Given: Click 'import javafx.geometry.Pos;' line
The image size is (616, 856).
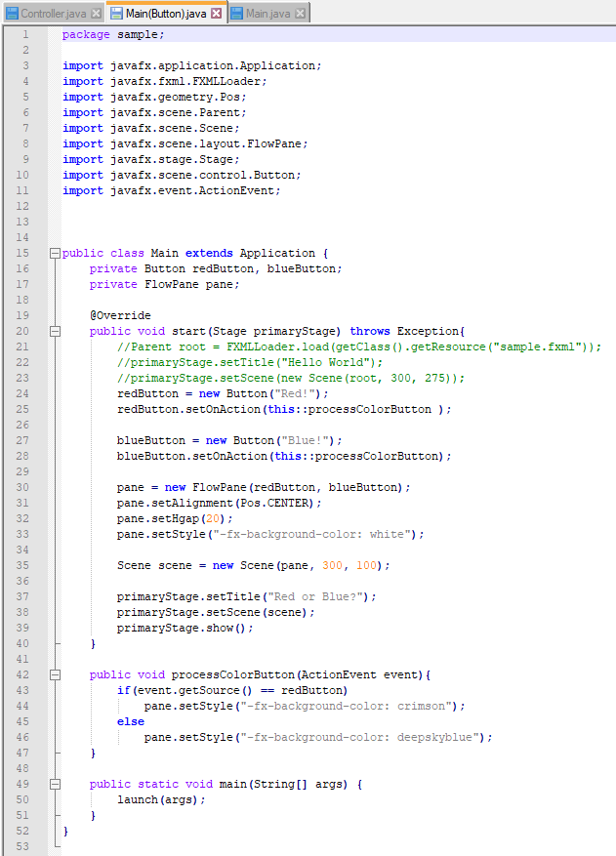Looking at the screenshot, I should 154,98.
